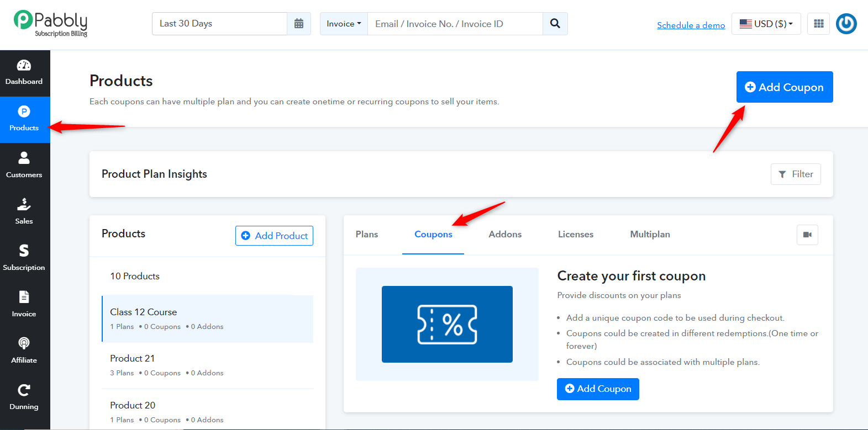Switch to the Multiplan tab
Viewport: 868px width, 430px height.
pos(650,235)
